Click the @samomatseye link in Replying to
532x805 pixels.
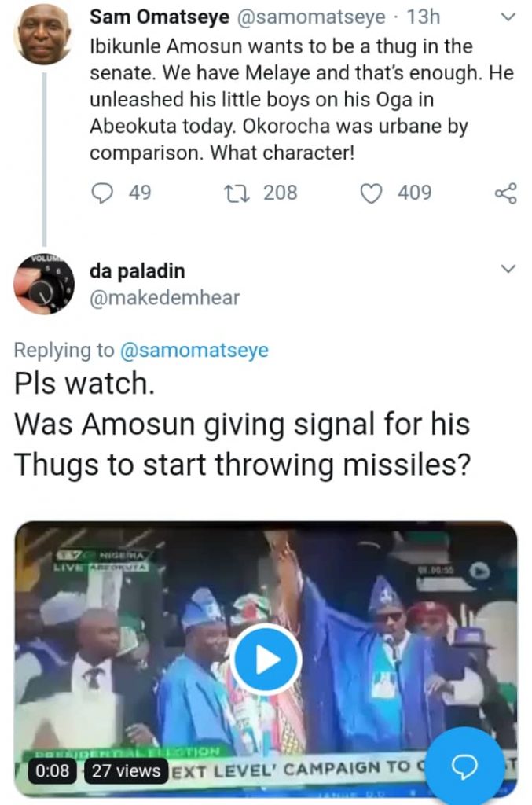coord(195,351)
